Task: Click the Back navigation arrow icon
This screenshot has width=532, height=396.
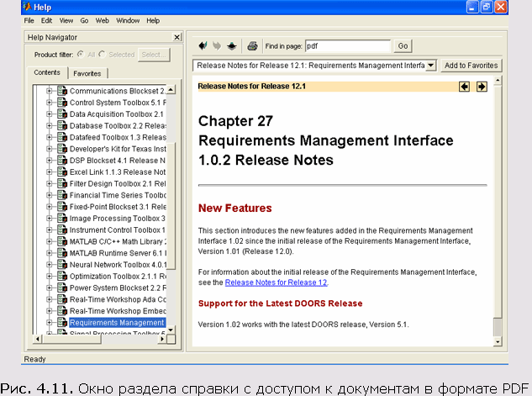Action: point(203,45)
